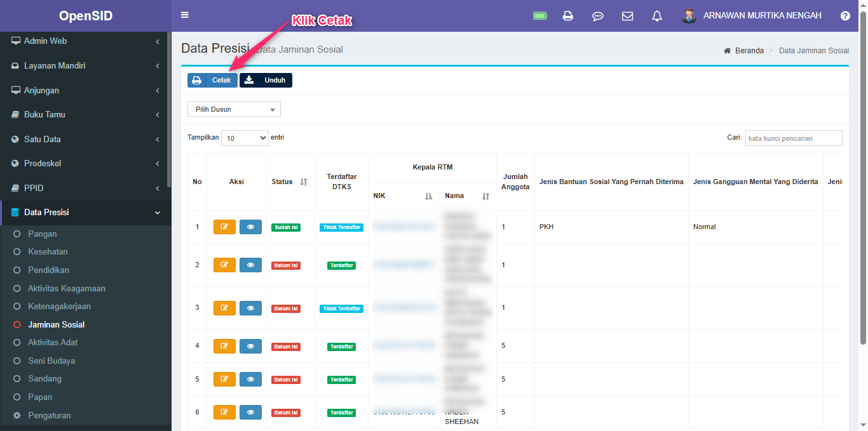
Task: Sort by the NIK column icon
Action: click(428, 196)
